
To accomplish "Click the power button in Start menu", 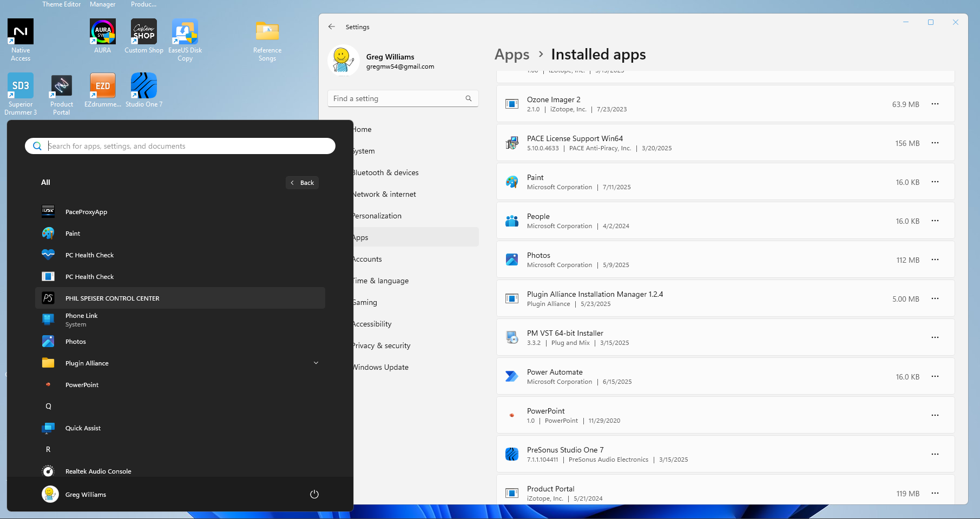I will (x=314, y=494).
